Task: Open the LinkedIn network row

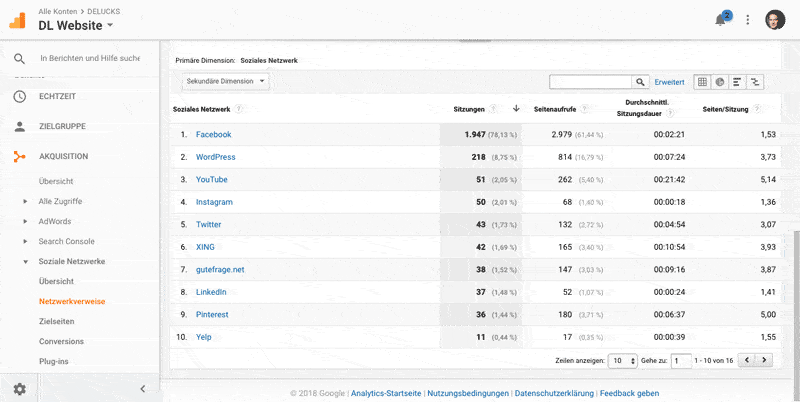Action: tap(211, 292)
